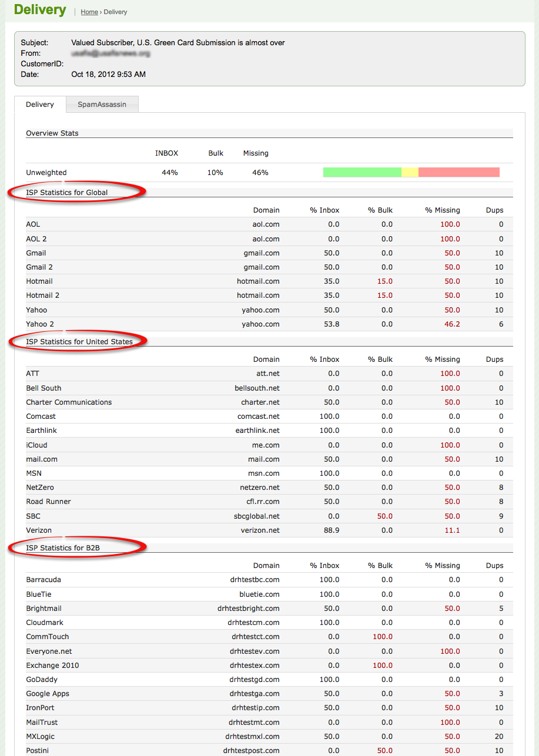Click the Unweighted row label

(x=46, y=173)
